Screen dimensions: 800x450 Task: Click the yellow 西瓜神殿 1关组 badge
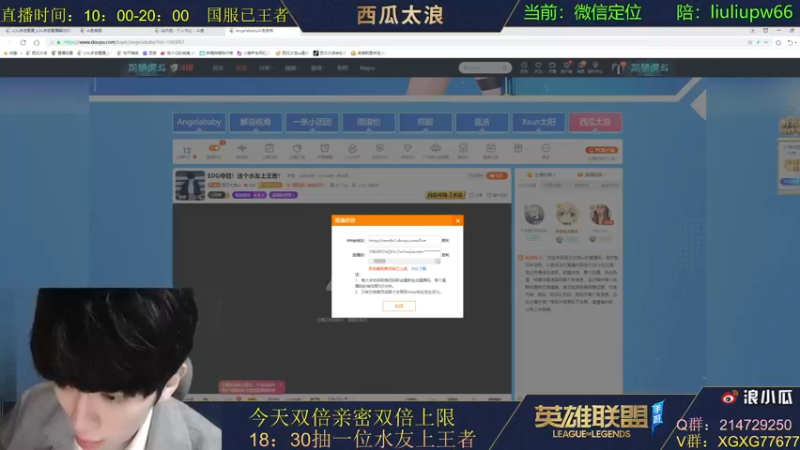[445, 195]
